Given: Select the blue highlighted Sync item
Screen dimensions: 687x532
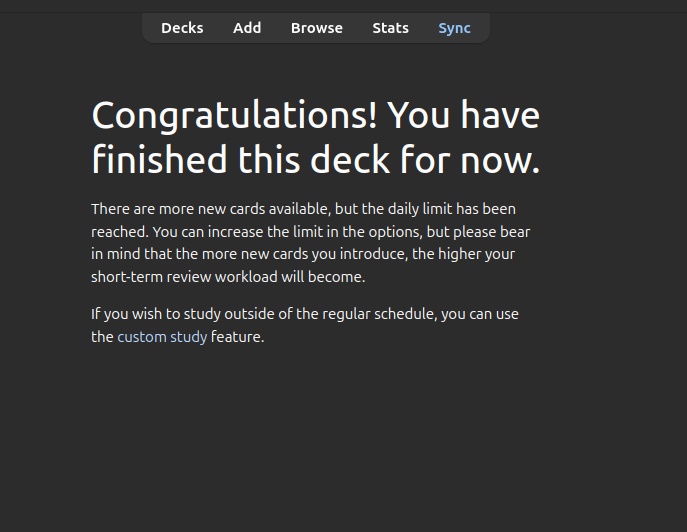Looking at the screenshot, I should (454, 28).
